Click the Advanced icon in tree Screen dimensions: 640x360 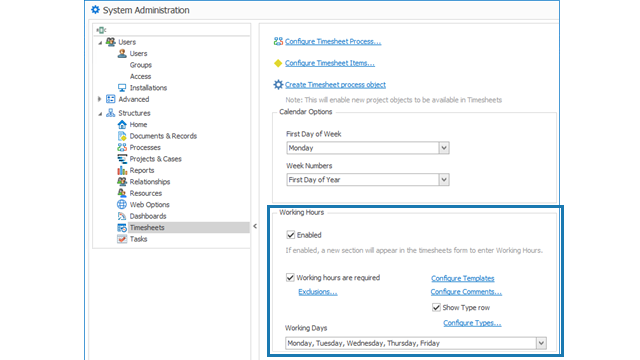[x=111, y=99]
